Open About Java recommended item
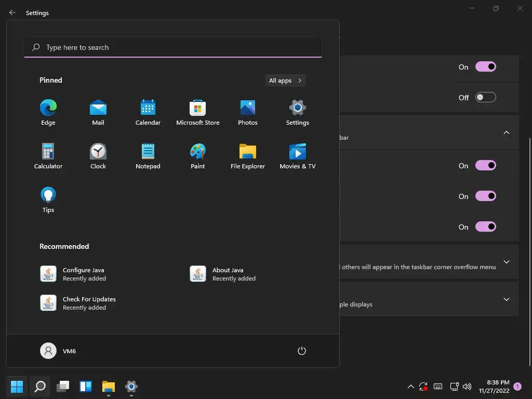Screen dimensions: 532x399 (222, 274)
